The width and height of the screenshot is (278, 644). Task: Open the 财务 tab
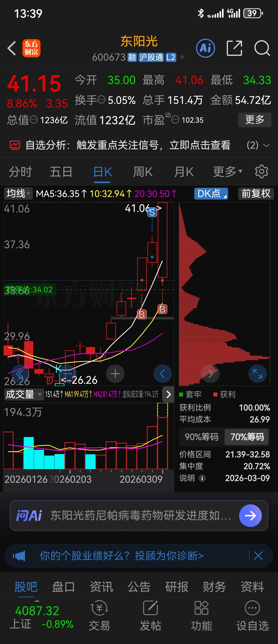(x=214, y=587)
